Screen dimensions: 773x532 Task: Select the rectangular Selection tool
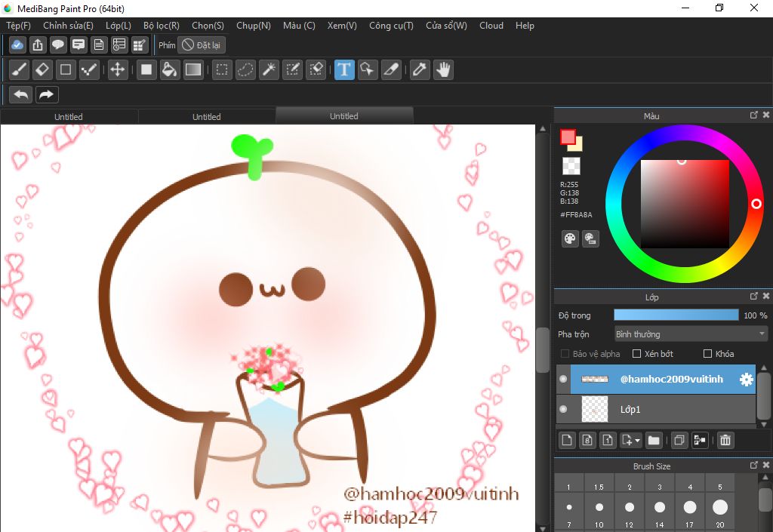point(222,69)
